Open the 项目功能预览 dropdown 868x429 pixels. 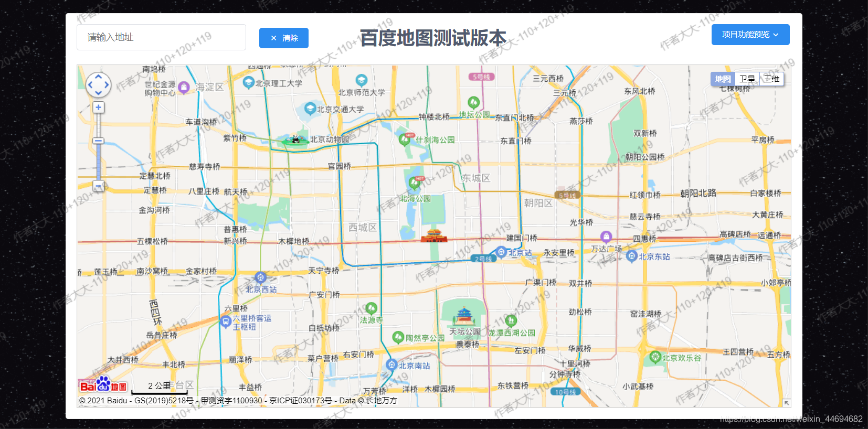tap(750, 35)
